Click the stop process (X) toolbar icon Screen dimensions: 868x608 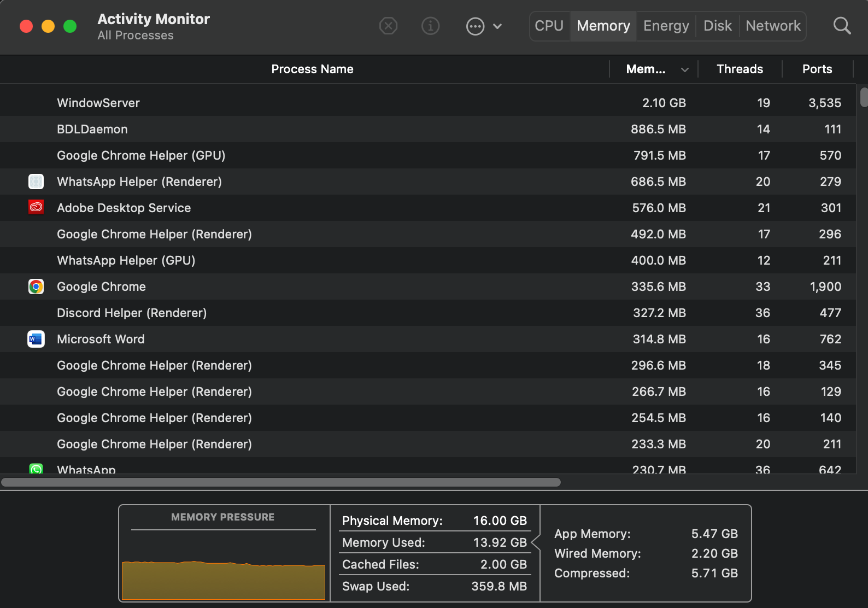pyautogui.click(x=388, y=26)
